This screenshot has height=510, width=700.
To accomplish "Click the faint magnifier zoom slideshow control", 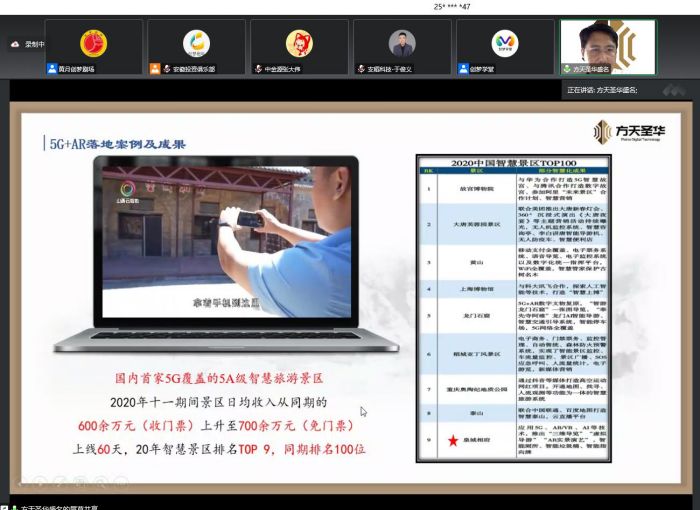I will pos(101,481).
